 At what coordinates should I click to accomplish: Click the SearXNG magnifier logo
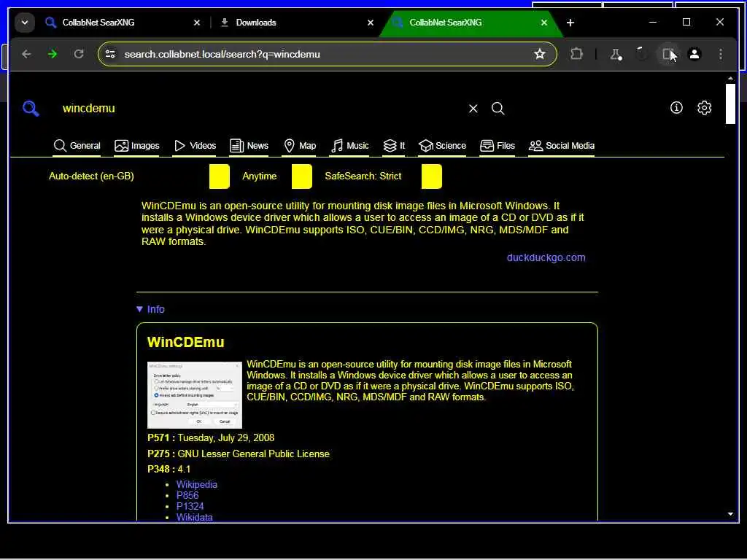[x=31, y=109]
